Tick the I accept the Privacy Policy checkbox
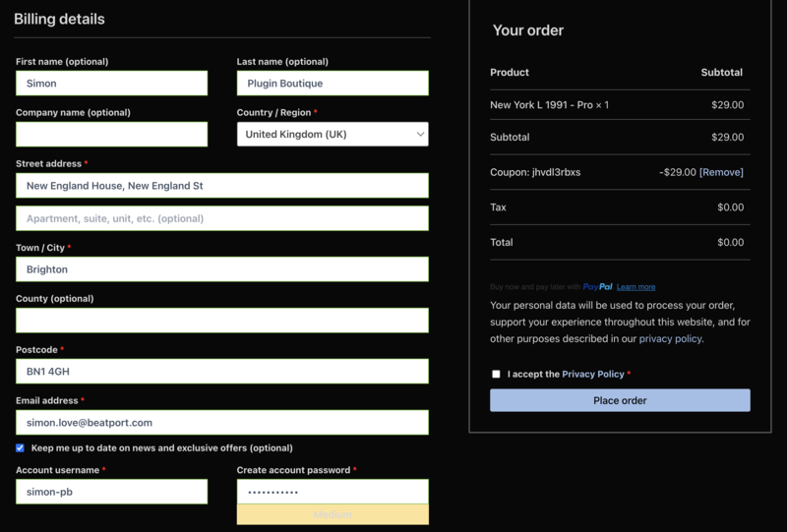The width and height of the screenshot is (787, 532). coord(496,374)
